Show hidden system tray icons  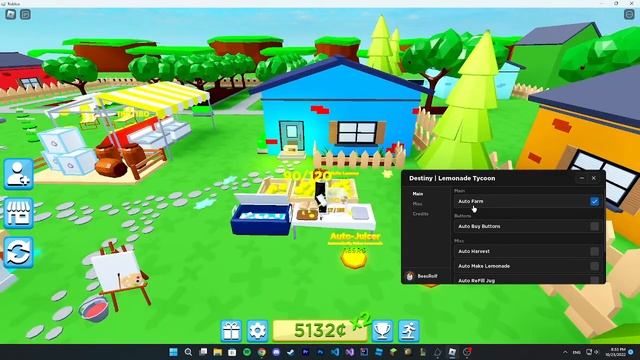[x=565, y=352]
